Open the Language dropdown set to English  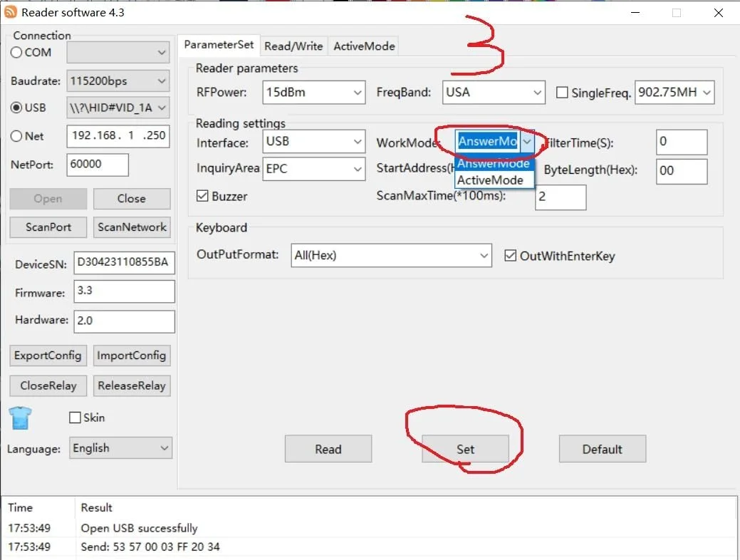(x=120, y=448)
